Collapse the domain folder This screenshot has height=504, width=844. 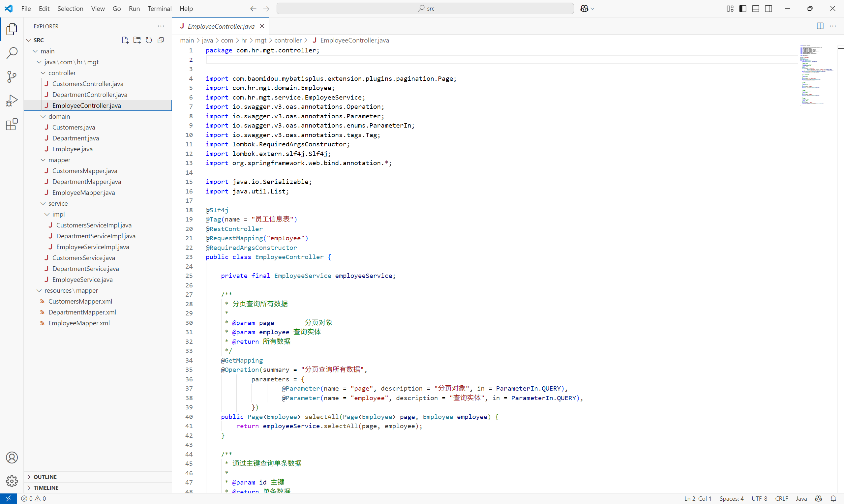pos(59,116)
